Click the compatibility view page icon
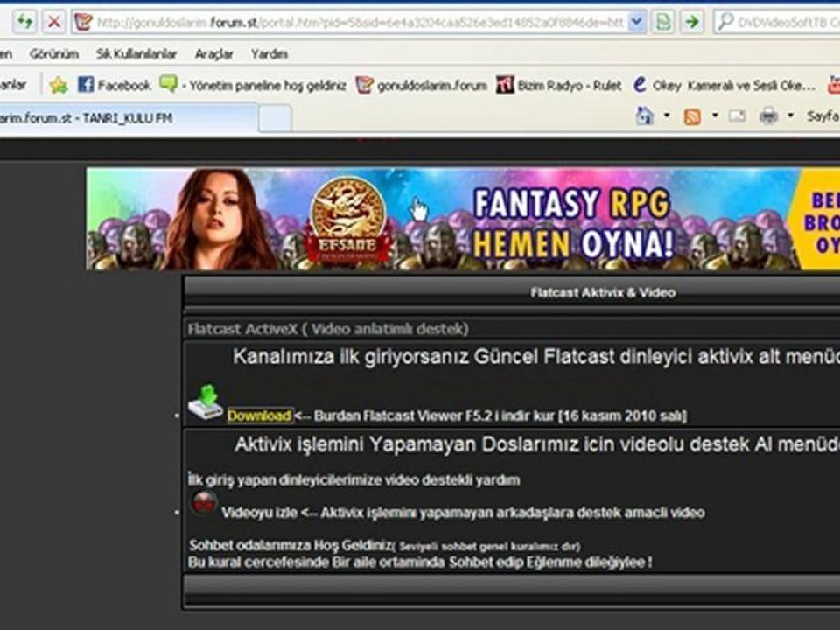This screenshot has width=840, height=630. coord(663,22)
